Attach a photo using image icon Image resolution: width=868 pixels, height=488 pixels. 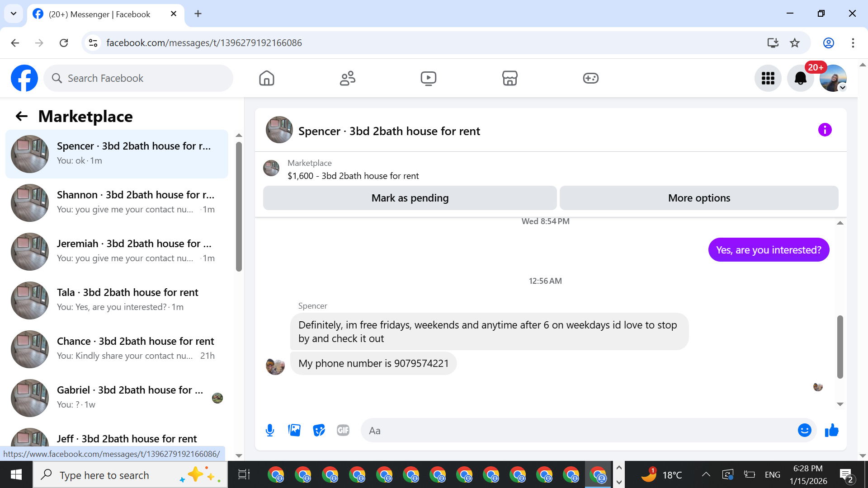click(294, 430)
